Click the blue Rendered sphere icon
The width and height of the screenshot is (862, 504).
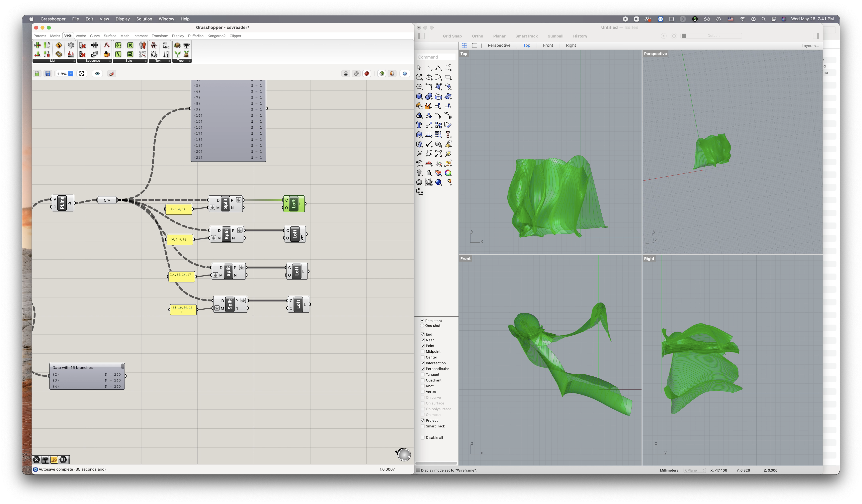pos(438,182)
